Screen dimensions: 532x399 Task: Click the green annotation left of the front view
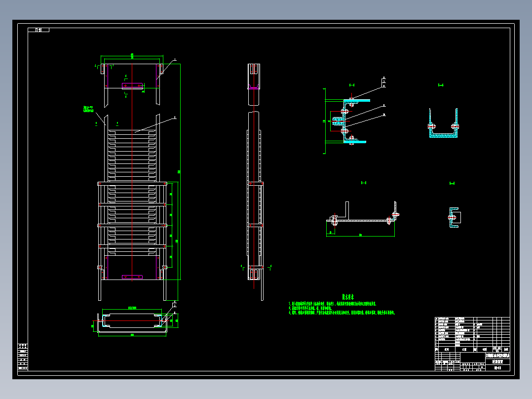coord(88,109)
